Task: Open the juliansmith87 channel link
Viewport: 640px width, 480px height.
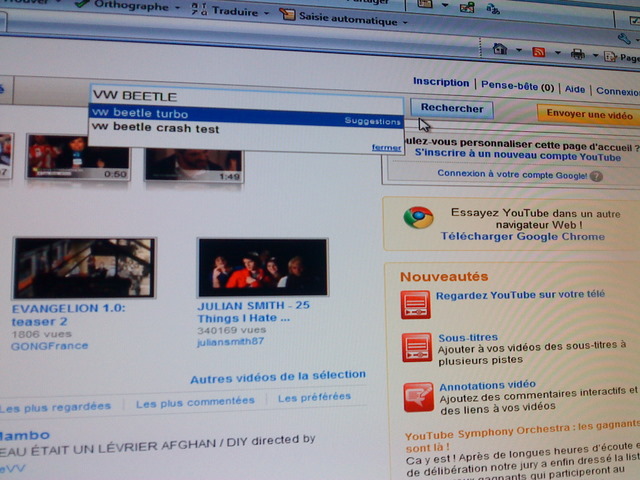Action: [x=231, y=342]
